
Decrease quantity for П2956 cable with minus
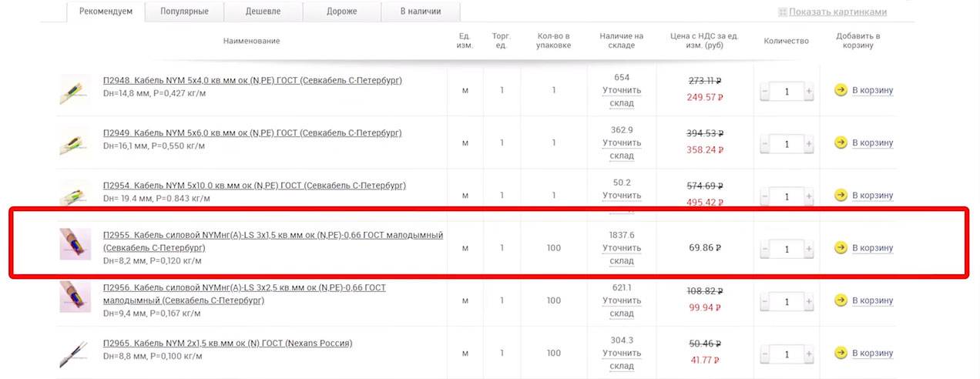[765, 302]
